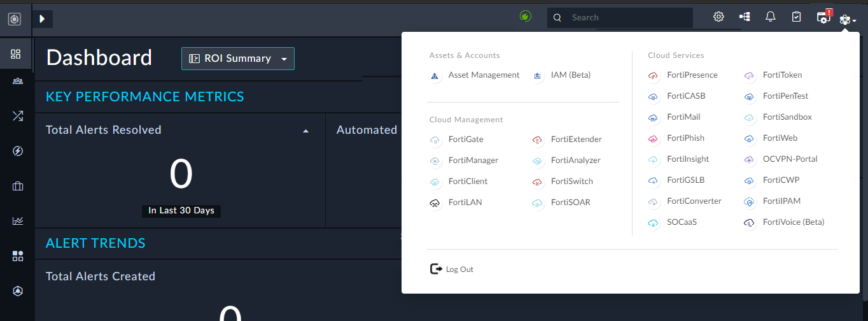
Task: Click the FortiSandbox cloud icon
Action: tap(749, 118)
